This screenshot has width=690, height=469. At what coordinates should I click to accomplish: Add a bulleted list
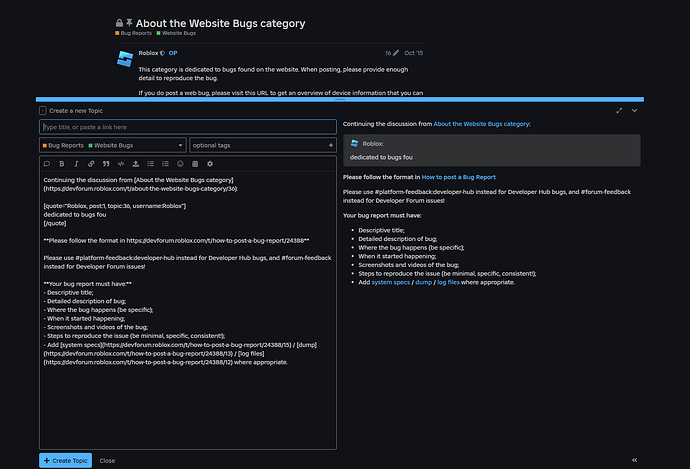150,163
